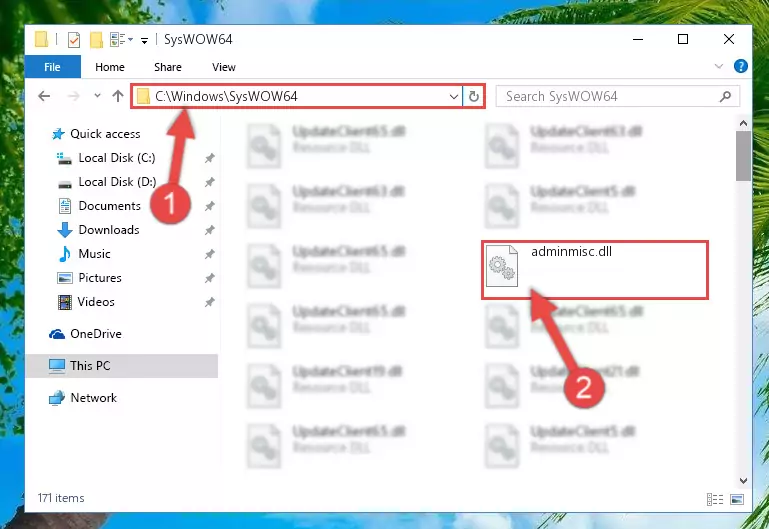Click the folder icon in the title bar

click(x=42, y=39)
